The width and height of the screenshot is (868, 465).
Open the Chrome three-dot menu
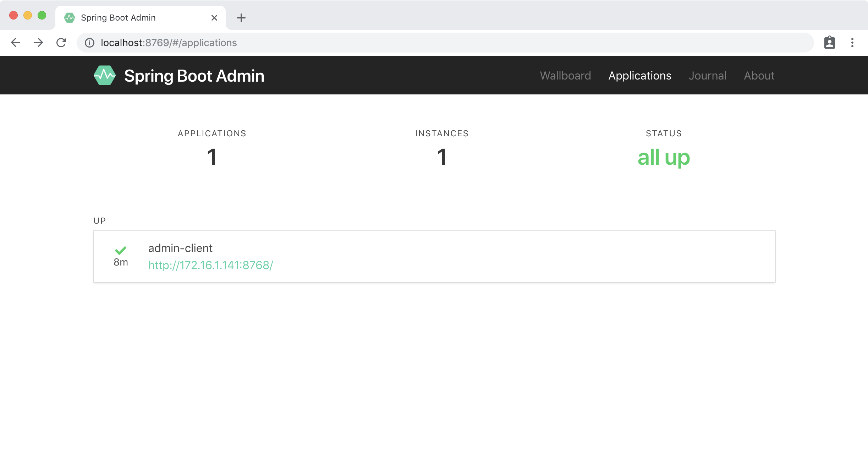point(852,43)
